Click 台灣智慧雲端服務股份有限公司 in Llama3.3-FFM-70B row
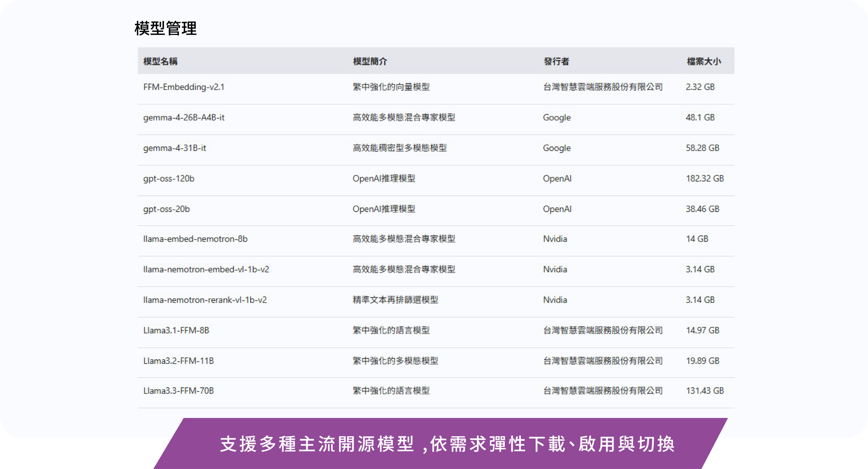Viewport: 868px width, 469px height. click(x=603, y=391)
